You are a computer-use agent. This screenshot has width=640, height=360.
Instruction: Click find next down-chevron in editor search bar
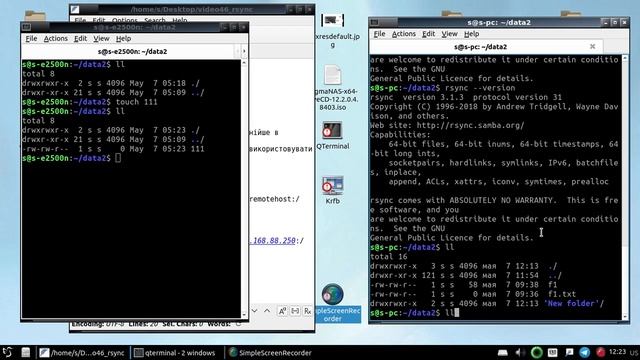[x=254, y=311]
